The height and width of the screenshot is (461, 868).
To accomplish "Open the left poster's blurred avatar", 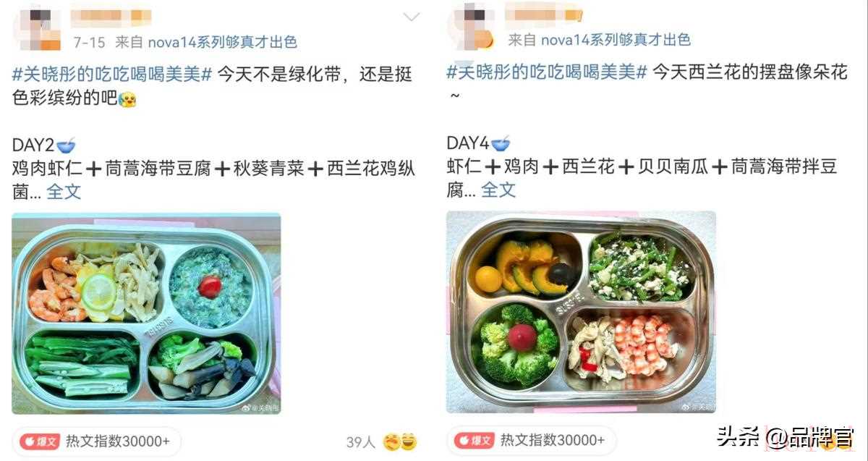I will click(x=38, y=28).
